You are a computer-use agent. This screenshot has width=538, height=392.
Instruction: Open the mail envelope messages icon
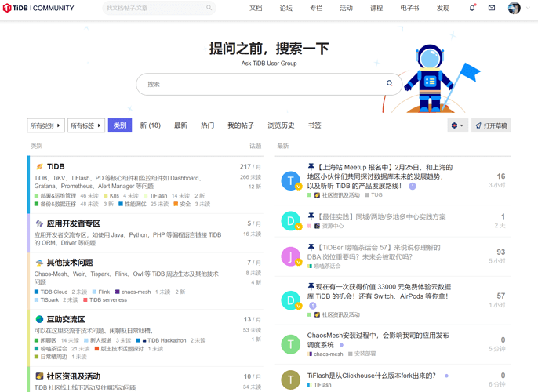492,8
